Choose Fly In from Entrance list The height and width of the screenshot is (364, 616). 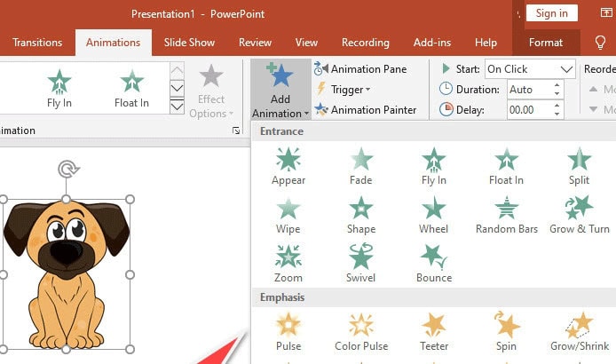tap(434, 166)
